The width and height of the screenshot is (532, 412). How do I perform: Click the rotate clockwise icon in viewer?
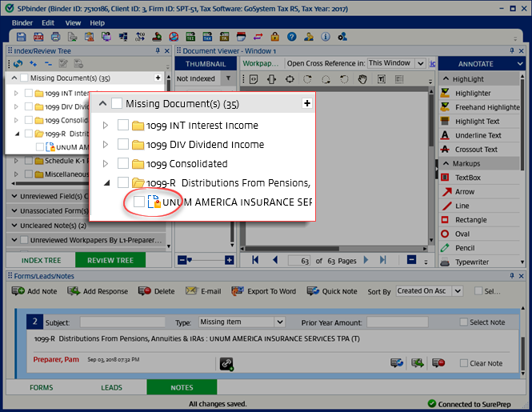pyautogui.click(x=307, y=79)
